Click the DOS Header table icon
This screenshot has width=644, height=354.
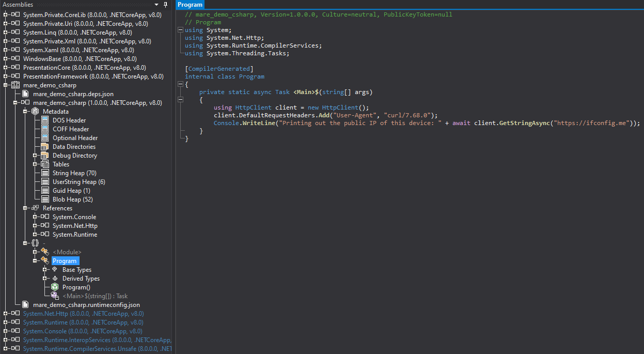coord(45,120)
